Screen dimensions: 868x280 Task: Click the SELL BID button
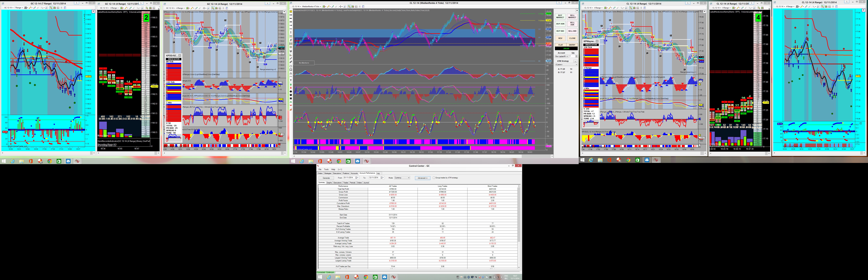click(572, 31)
